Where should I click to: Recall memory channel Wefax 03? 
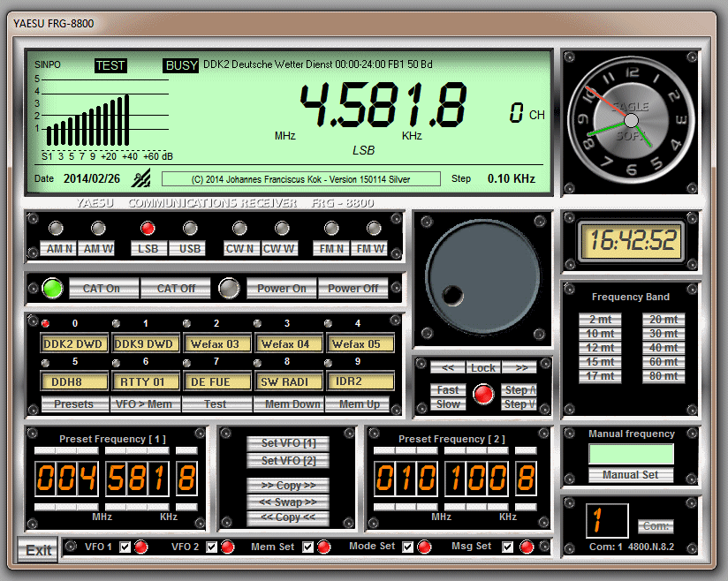tap(217, 343)
